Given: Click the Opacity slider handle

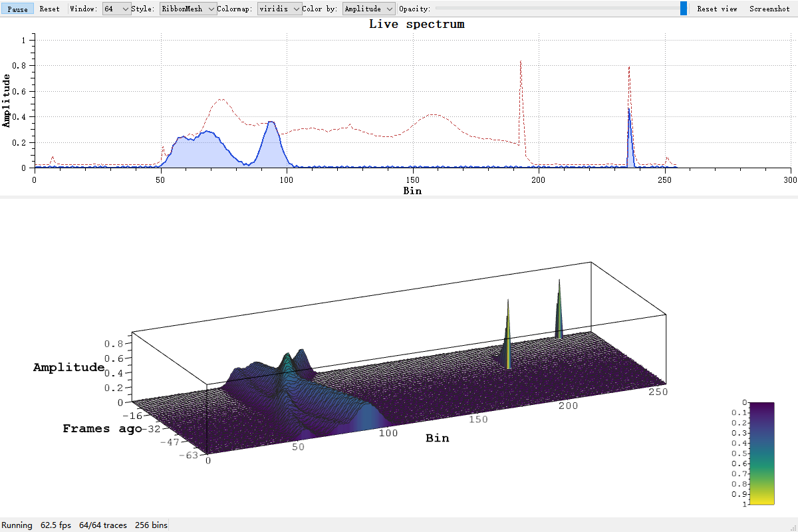Looking at the screenshot, I should (684, 9).
